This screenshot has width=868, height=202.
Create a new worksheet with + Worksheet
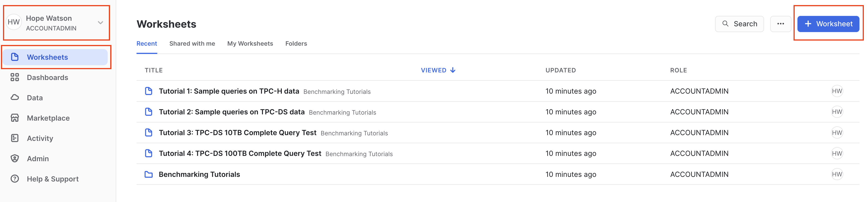pyautogui.click(x=828, y=24)
